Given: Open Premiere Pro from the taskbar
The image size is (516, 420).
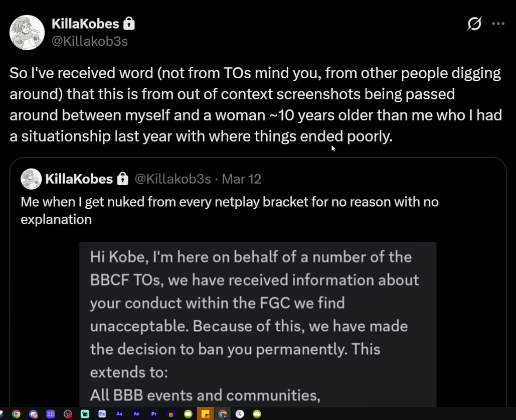Looking at the screenshot, I should tap(153, 414).
